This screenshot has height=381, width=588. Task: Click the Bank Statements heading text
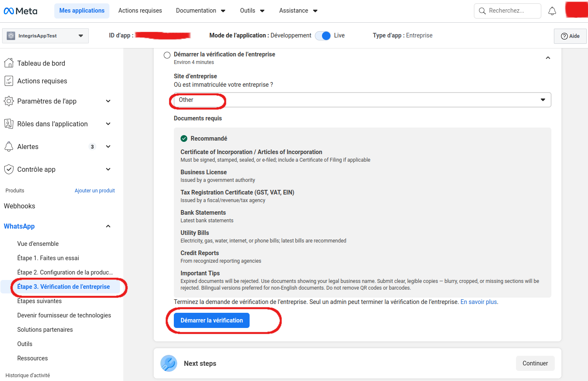(x=203, y=213)
